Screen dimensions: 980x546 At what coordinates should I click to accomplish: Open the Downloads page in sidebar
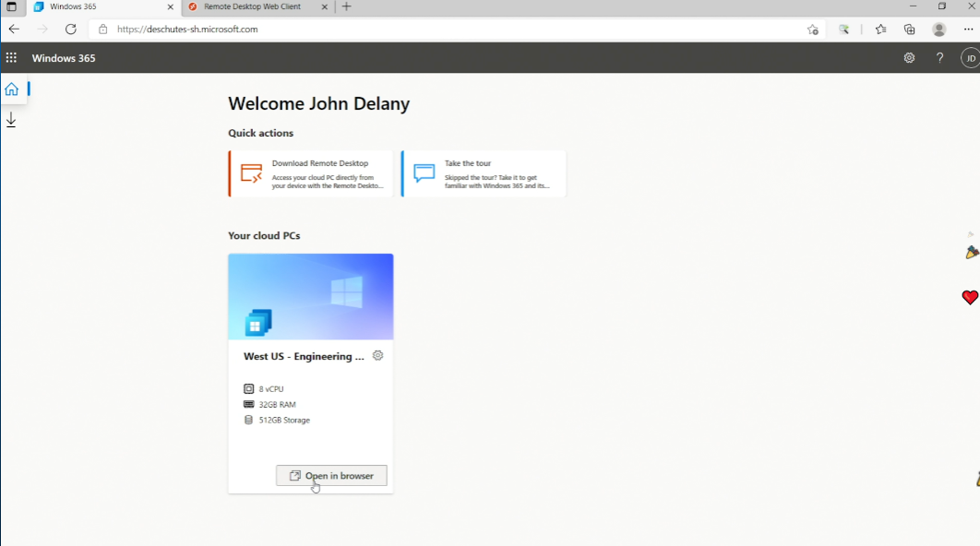tap(11, 120)
